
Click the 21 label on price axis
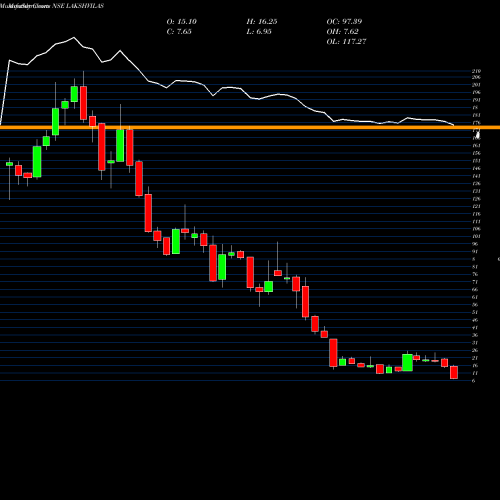pos(475,358)
